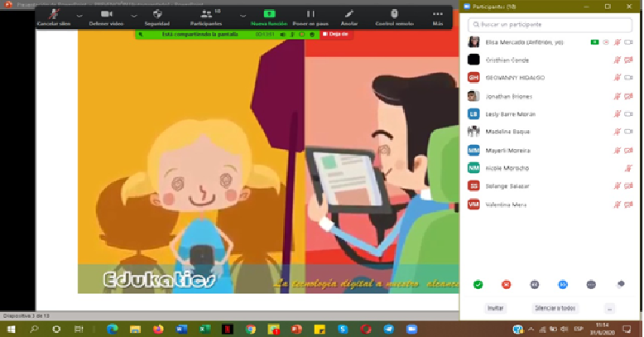Screen dimensions: 644x337
Task: Click 'Diapositiva 3 de 13' in the status bar
Action: point(26,316)
